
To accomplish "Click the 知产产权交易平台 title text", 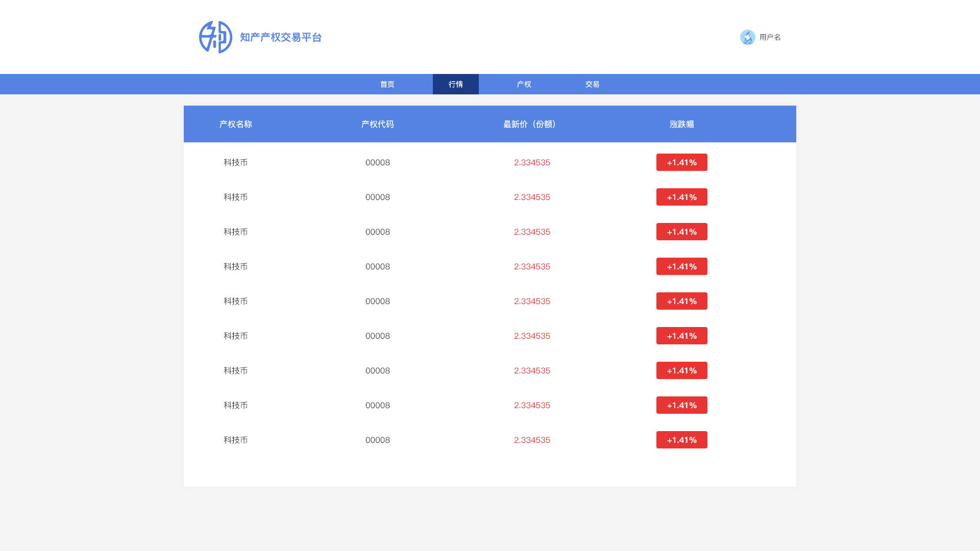I will click(281, 37).
